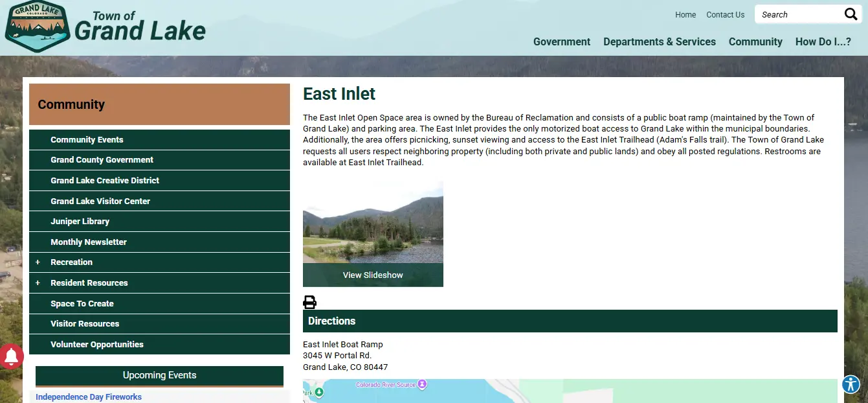
Task: Click the address 3045 W Portal Rd.
Action: pos(337,356)
